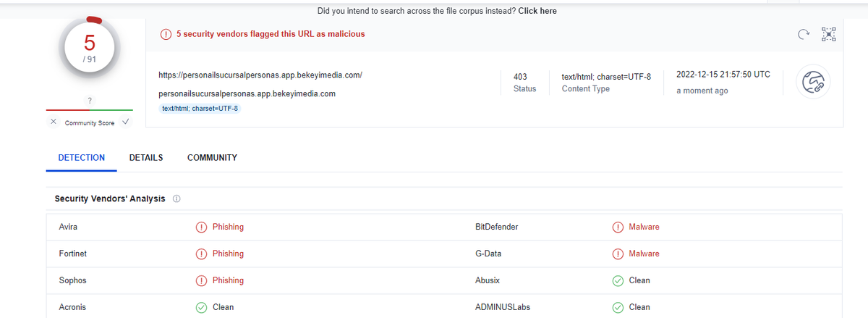Click the 2022-12-15 21:57:50 UTC timestamp
This screenshot has height=318, width=868.
[723, 75]
